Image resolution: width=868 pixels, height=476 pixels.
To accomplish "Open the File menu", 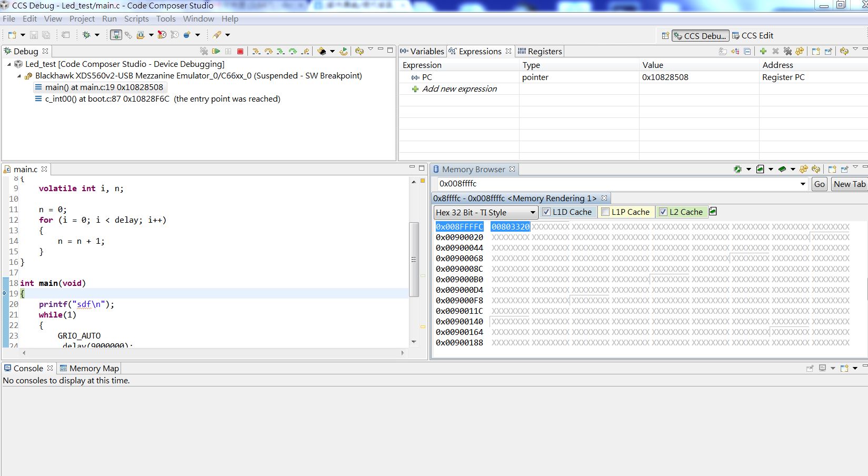I will pyautogui.click(x=9, y=18).
